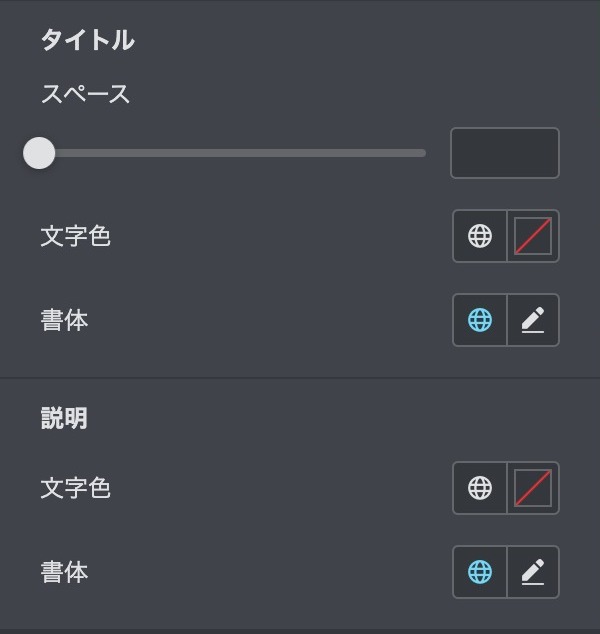
Task: Open the 説明 文字色 color swatch
Action: pyautogui.click(x=533, y=488)
